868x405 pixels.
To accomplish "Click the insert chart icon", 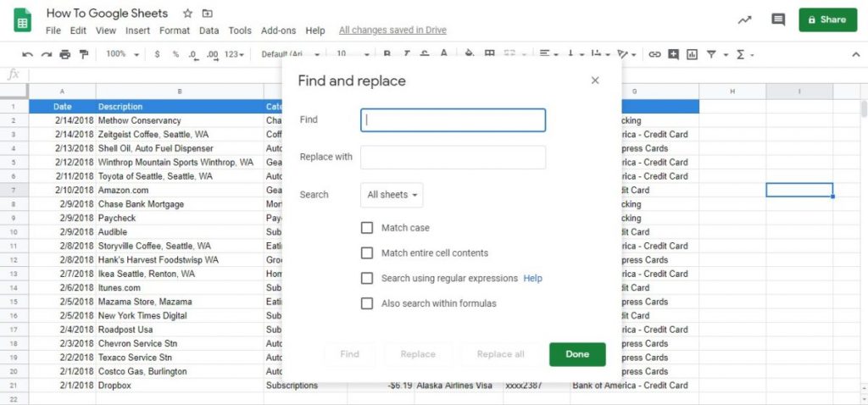I will pos(692,54).
